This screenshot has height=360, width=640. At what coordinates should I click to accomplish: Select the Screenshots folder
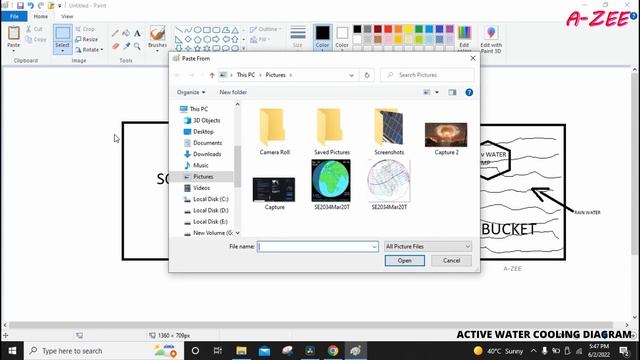tap(389, 131)
